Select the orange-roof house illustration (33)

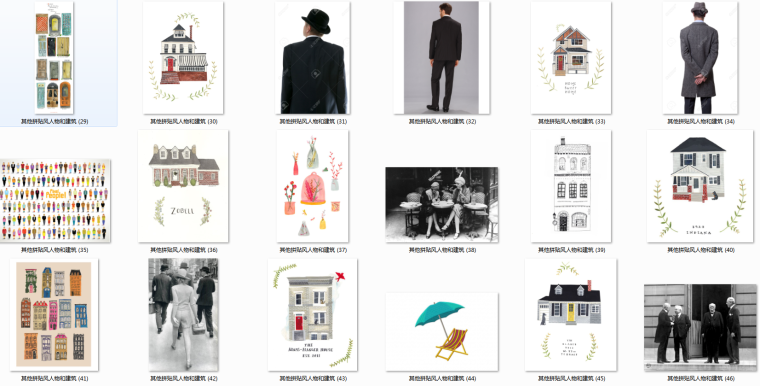point(571,58)
